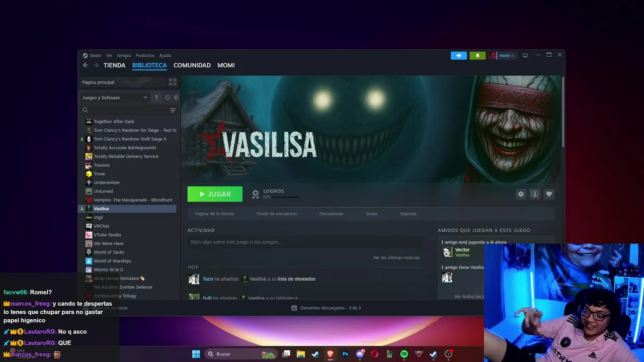Toggle the recent activity clock filter
This screenshot has width=644, height=362.
coord(168,98)
